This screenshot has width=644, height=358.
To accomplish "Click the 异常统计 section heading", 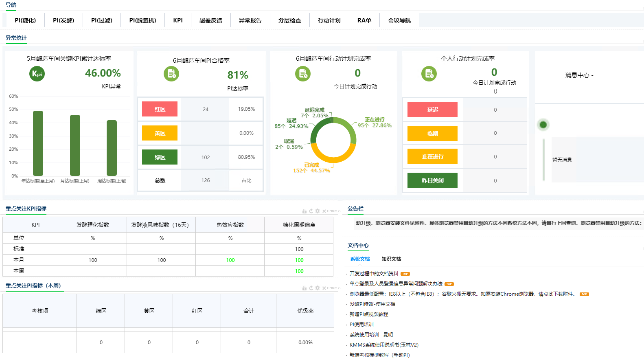I will pyautogui.click(x=16, y=38).
